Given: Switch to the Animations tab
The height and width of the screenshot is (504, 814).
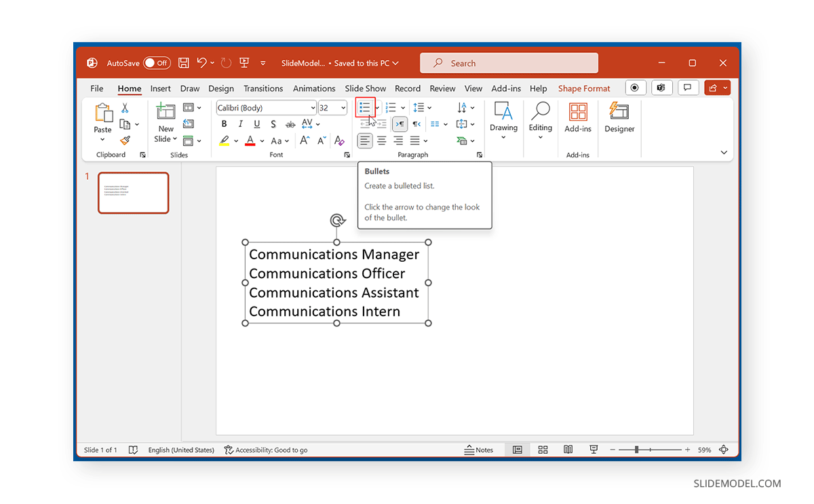Looking at the screenshot, I should coord(313,88).
